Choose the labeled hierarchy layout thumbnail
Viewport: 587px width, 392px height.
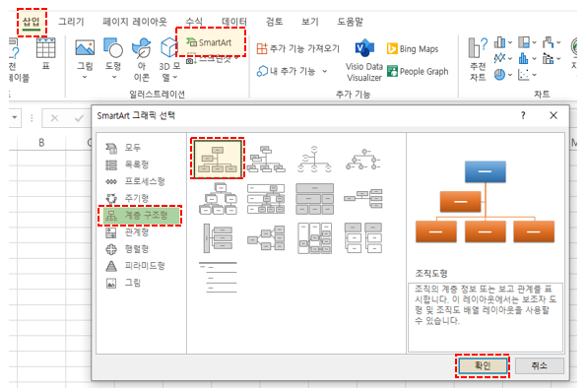266,199
